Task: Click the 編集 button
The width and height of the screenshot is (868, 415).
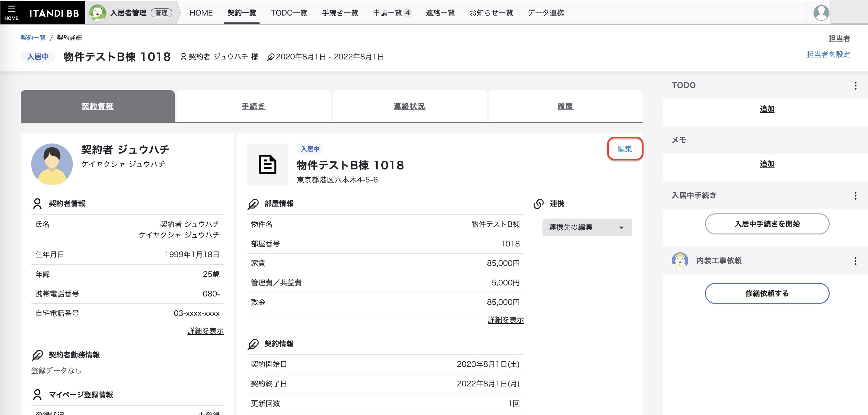Action: pos(625,149)
